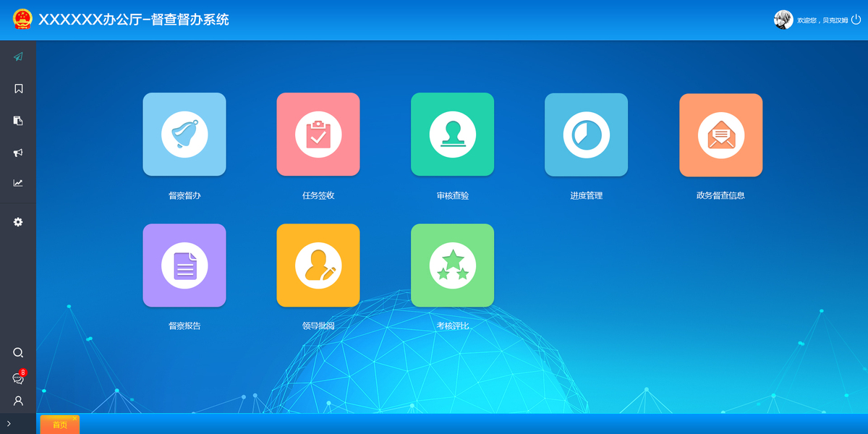Screen dimensions: 868x434
Task: Click the 领导批阅 label text
Action: tap(318, 326)
